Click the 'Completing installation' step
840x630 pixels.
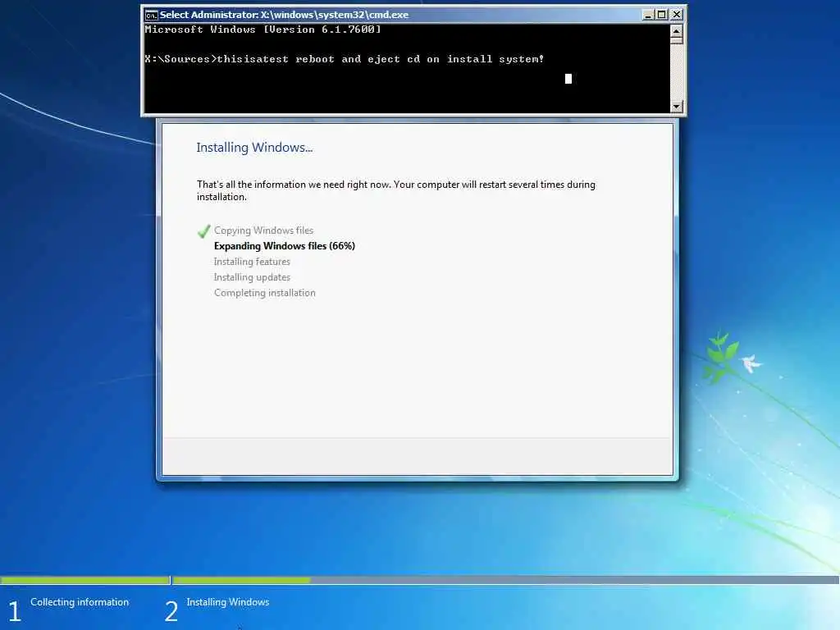pyautogui.click(x=265, y=293)
